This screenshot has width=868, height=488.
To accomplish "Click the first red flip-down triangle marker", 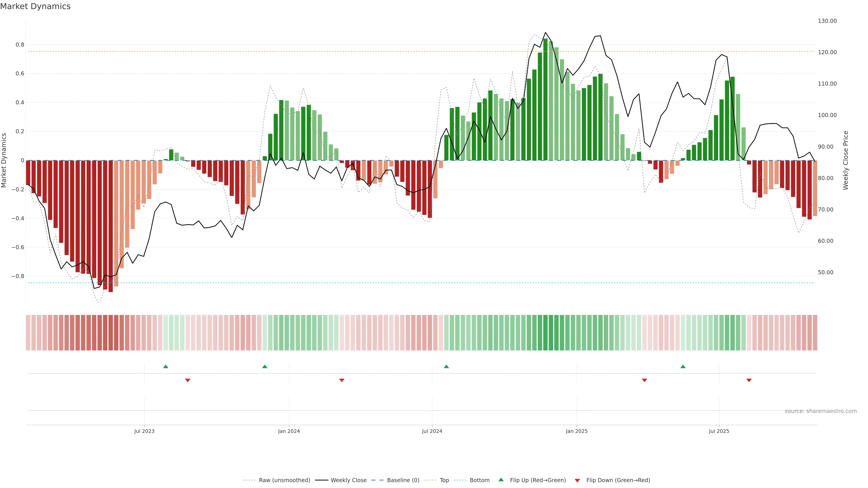I will tap(188, 380).
